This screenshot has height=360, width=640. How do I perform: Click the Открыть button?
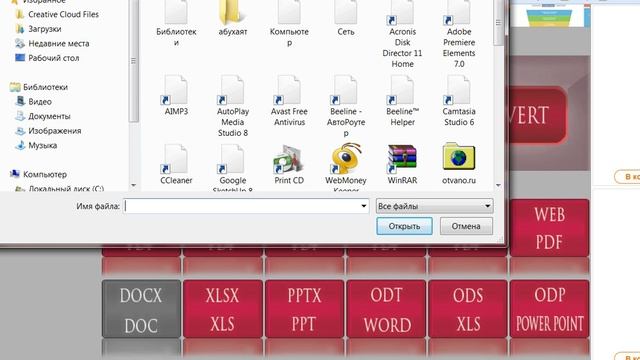pos(404,226)
